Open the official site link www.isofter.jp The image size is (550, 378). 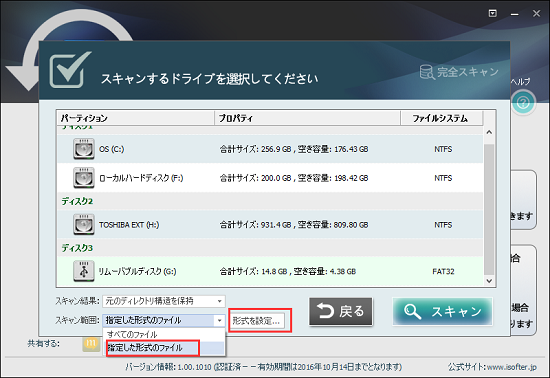click(x=512, y=367)
